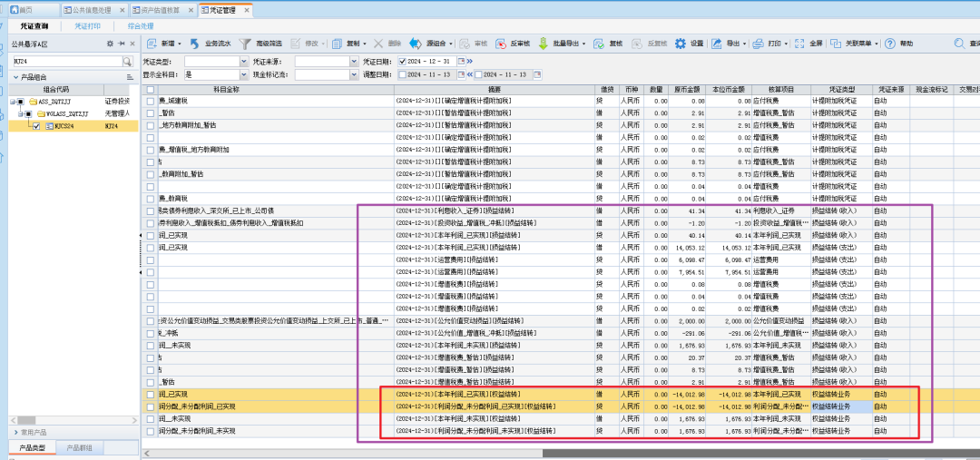Image resolution: width=980 pixels, height=460 pixels.
Task: Check the select-all checkbox in table header
Action: point(151,90)
